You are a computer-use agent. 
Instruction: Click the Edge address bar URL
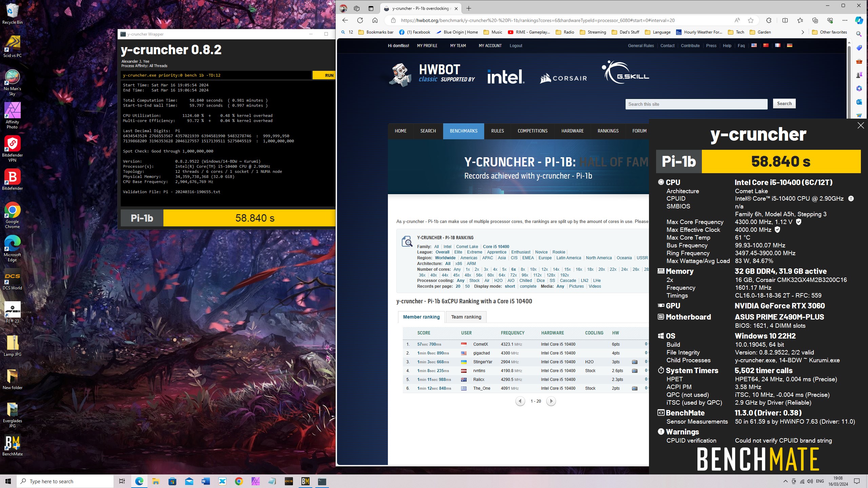tap(537, 20)
